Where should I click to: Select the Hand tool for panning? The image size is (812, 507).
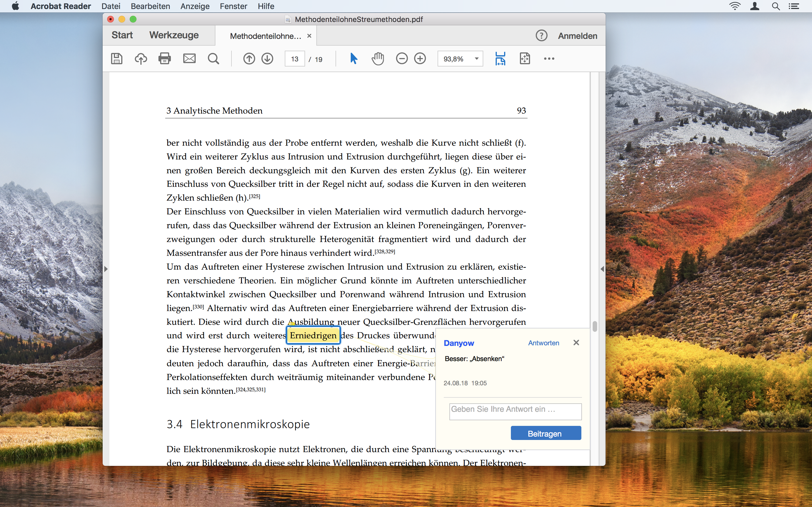point(378,58)
